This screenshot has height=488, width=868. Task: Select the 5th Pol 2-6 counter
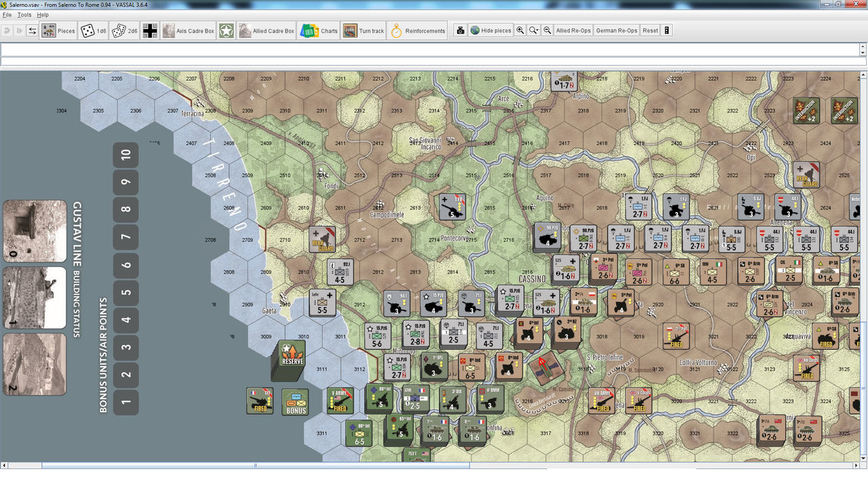tap(638, 272)
